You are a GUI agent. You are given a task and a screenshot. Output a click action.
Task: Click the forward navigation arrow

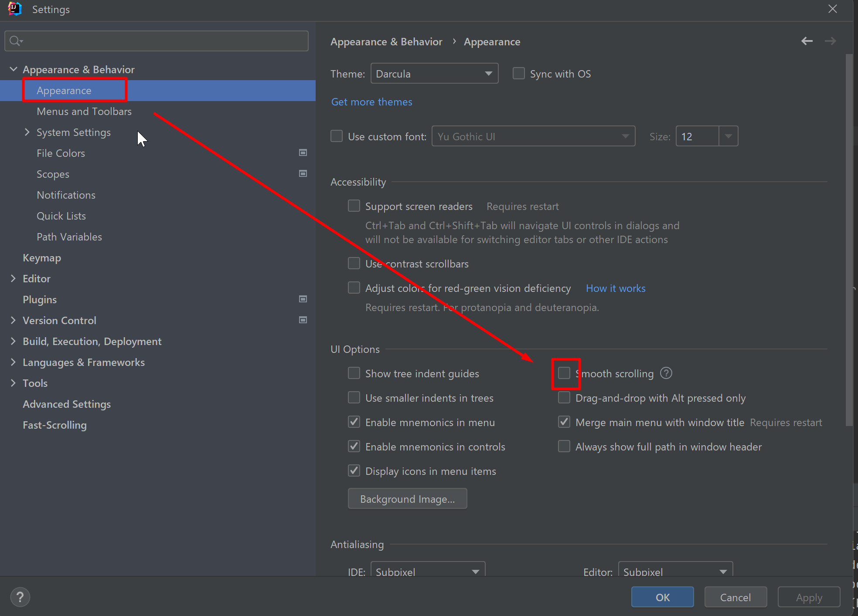[830, 41]
